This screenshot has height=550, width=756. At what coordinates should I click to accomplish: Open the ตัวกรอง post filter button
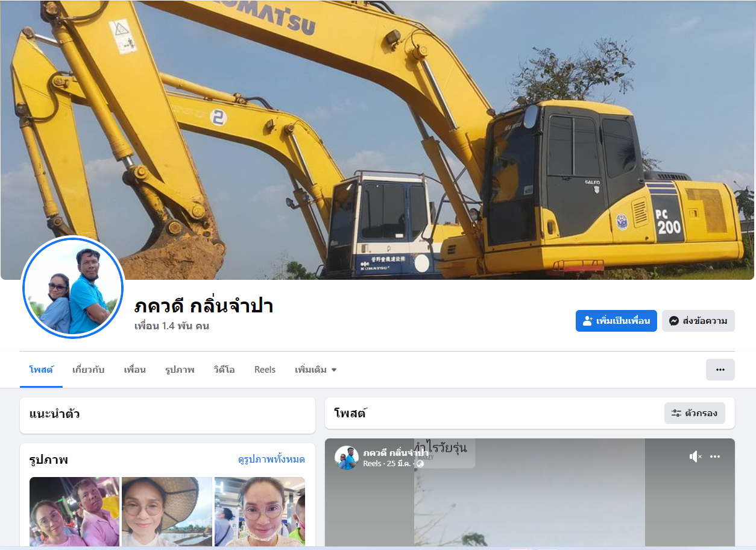tap(695, 413)
